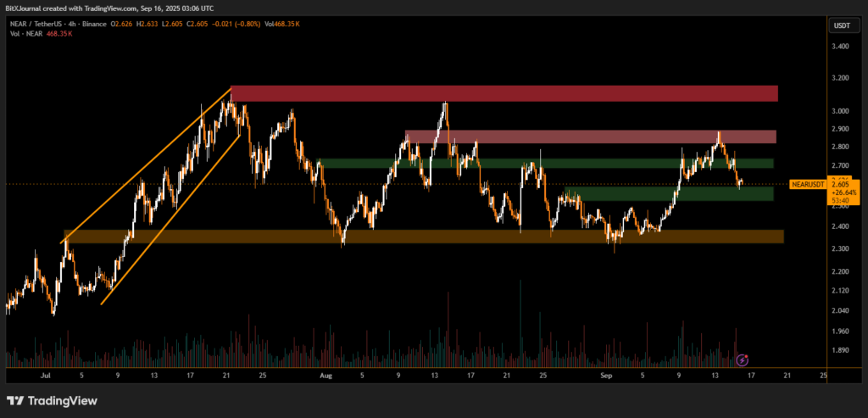Click the lower green support zone near 2.550
Screen dimensions: 868x418
click(x=669, y=194)
